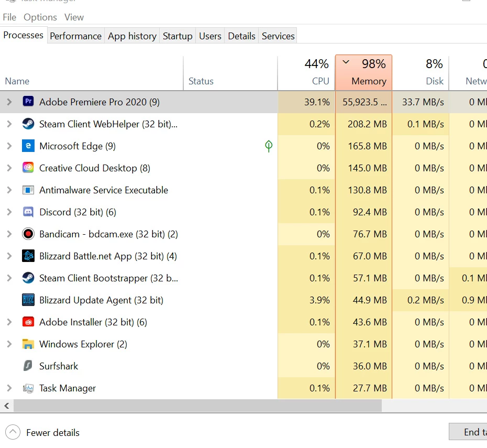The width and height of the screenshot is (487, 448).
Task: Click the horizontal scrollbar thumb
Action: (x=197, y=406)
